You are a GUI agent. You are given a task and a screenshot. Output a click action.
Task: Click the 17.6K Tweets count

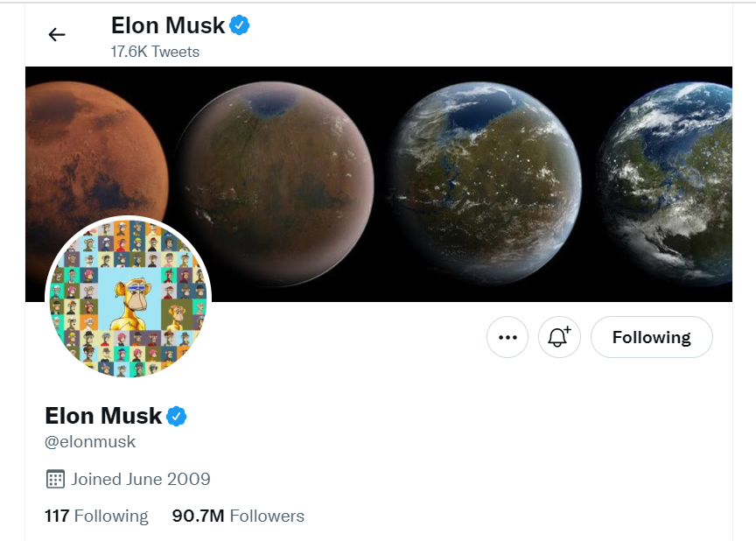coord(155,52)
